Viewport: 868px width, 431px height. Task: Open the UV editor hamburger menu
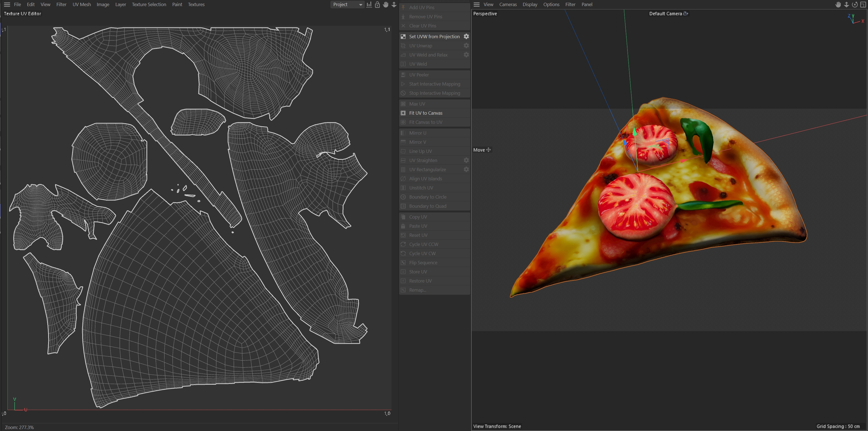[7, 4]
